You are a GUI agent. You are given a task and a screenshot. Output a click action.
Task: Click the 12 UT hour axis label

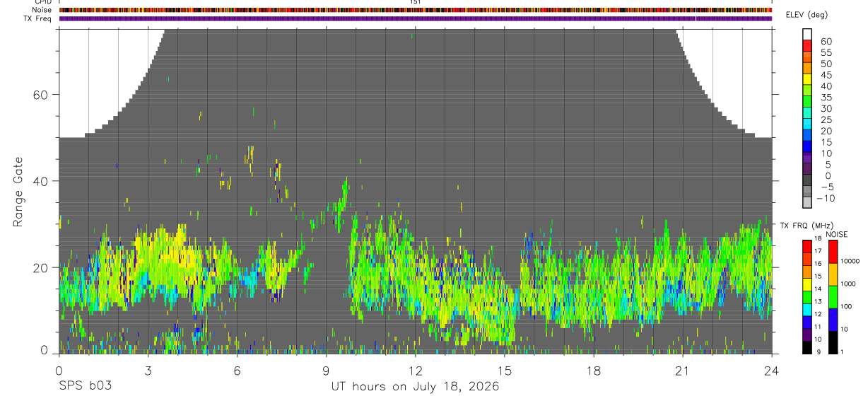[x=416, y=371]
